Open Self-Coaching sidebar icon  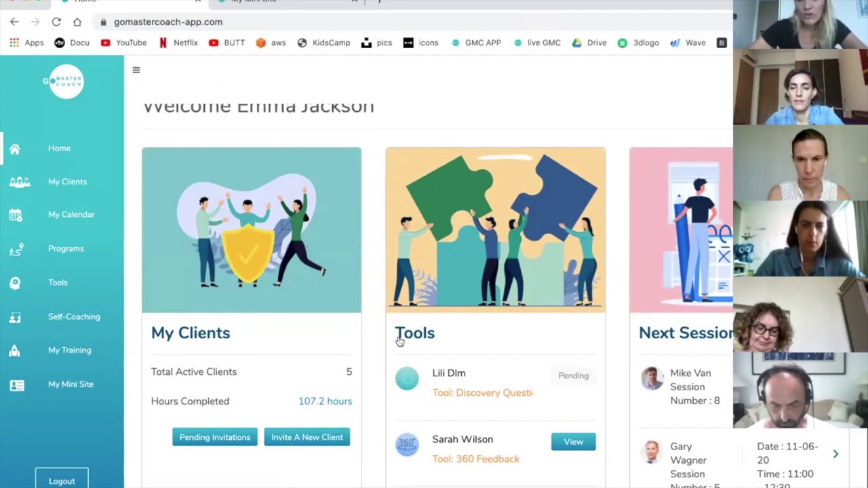pyautogui.click(x=15, y=317)
